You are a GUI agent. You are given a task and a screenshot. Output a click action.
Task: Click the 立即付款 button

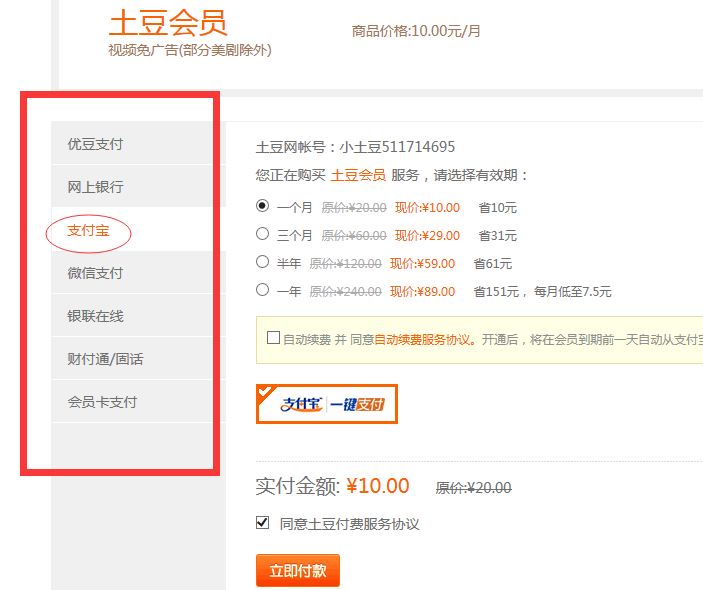pyautogui.click(x=298, y=570)
